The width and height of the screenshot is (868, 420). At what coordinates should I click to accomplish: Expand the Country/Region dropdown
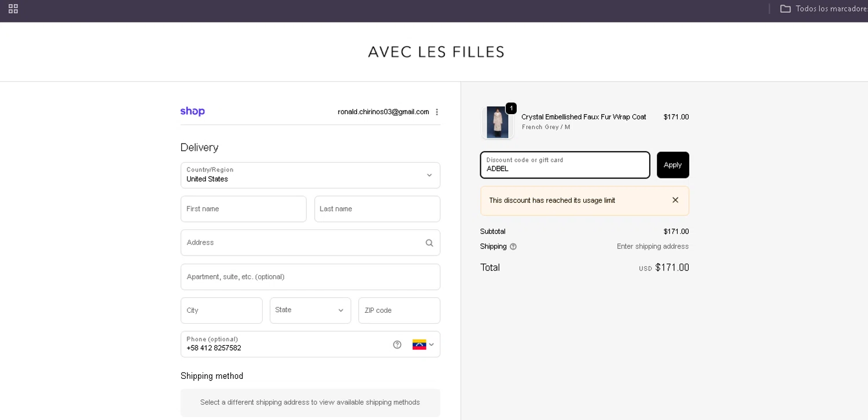tap(310, 175)
